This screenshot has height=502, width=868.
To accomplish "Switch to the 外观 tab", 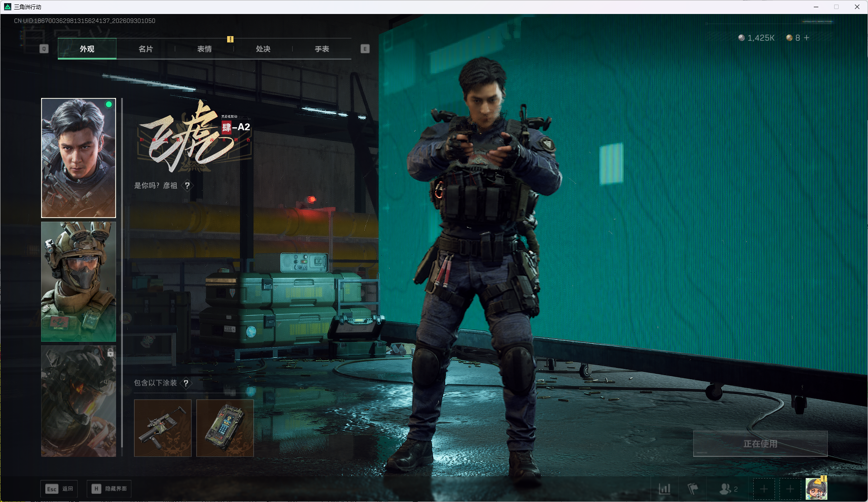I will [x=87, y=49].
